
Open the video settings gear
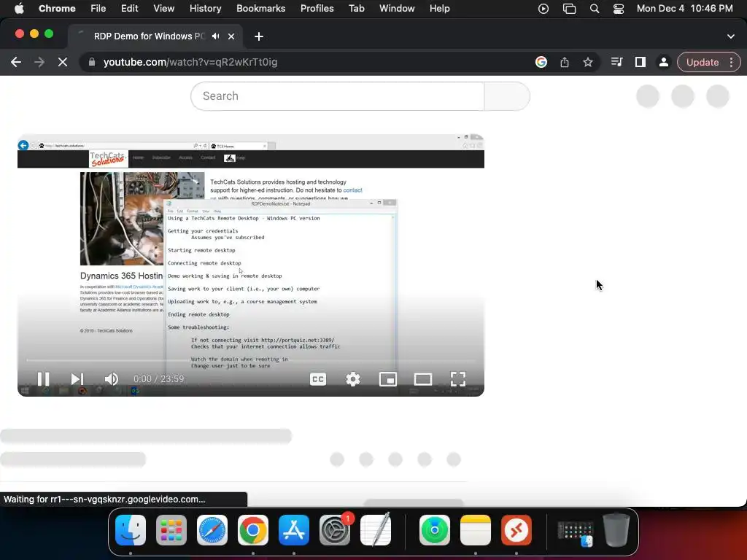coord(353,379)
